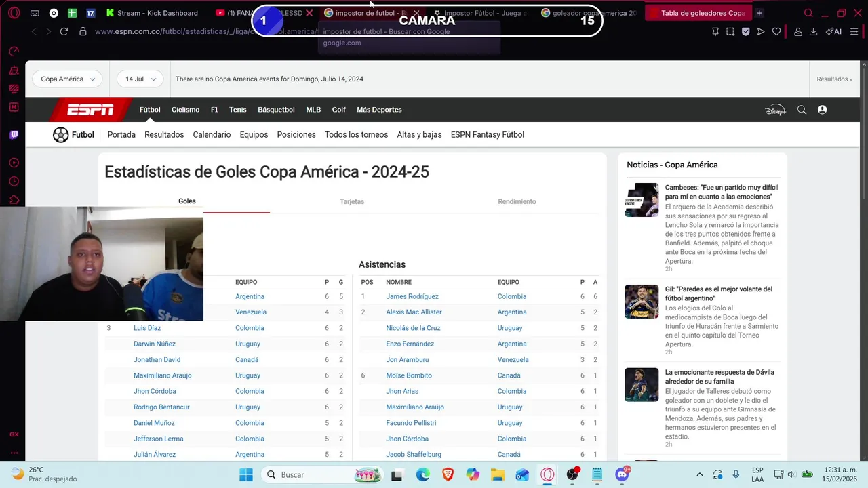Open ESP LAA keyboard language indicator
This screenshot has width=868, height=488.
coord(757,474)
